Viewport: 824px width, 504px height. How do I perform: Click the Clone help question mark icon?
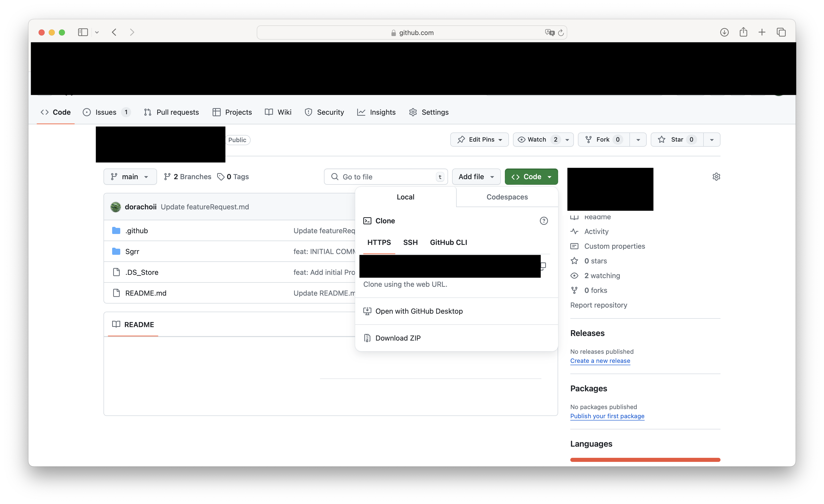coord(544,221)
